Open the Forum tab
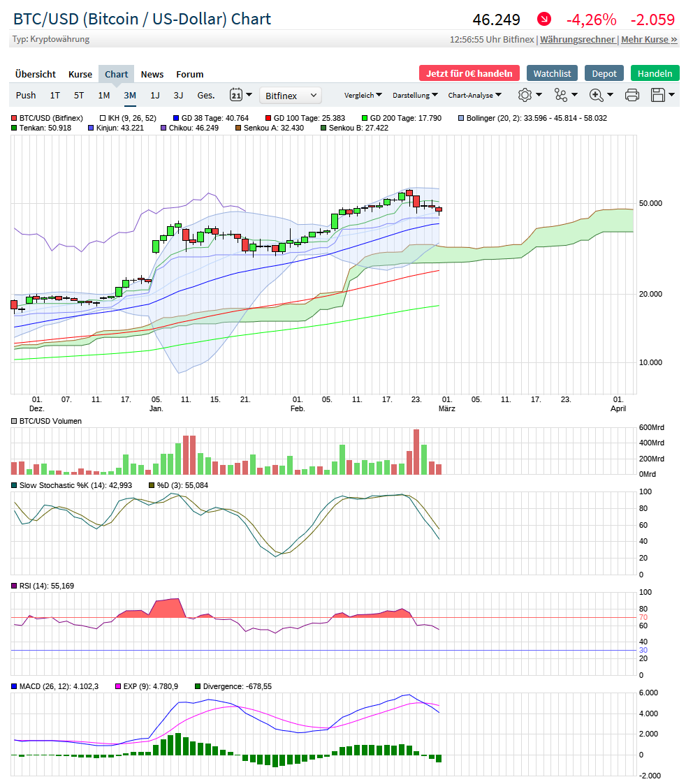The width and height of the screenshot is (686, 784). click(189, 74)
